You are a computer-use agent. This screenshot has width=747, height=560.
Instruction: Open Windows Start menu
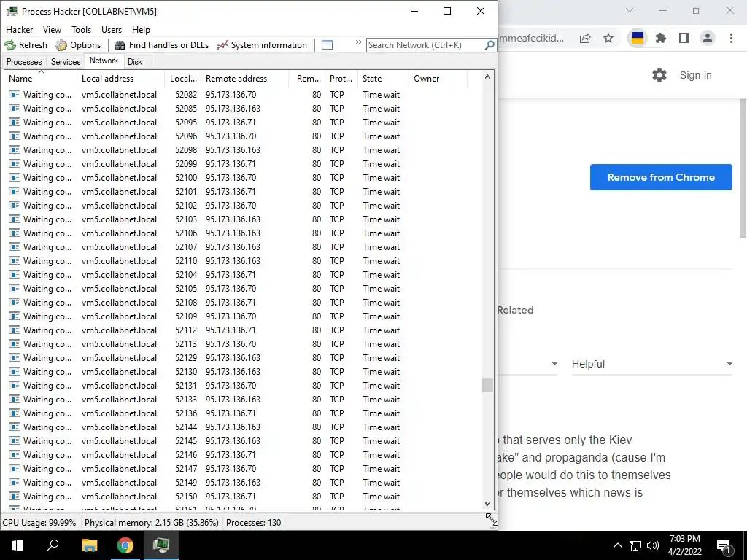point(18,545)
